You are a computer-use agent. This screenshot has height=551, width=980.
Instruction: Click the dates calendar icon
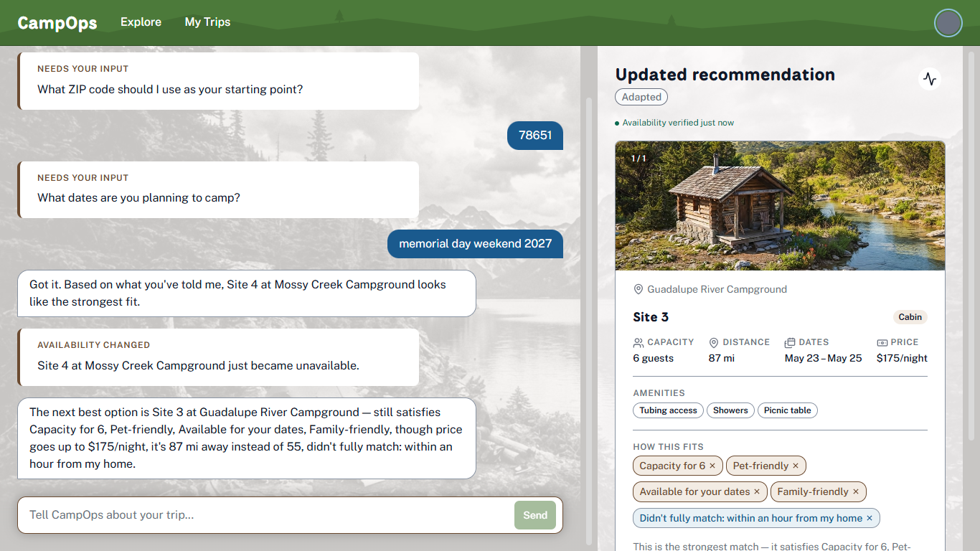(x=790, y=343)
